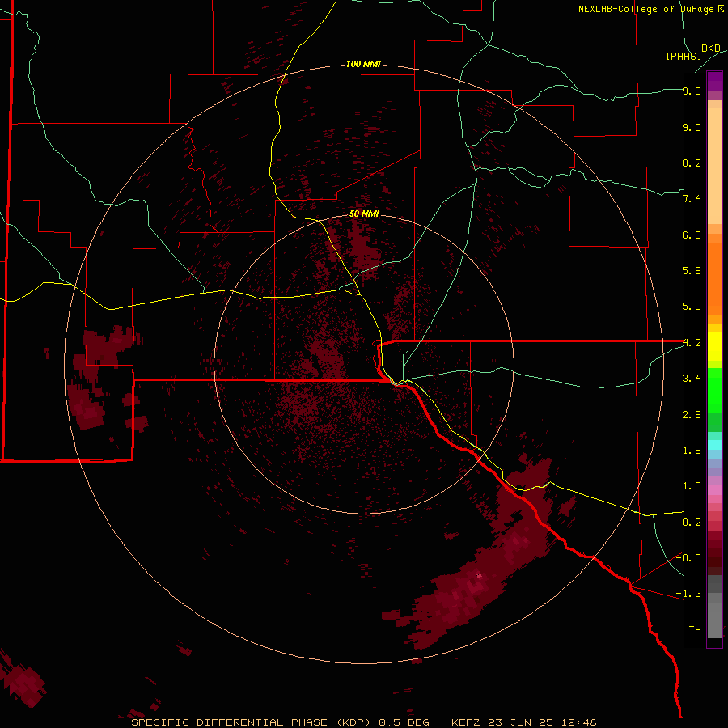Click the 9.8 value on the color scale

tap(692, 91)
